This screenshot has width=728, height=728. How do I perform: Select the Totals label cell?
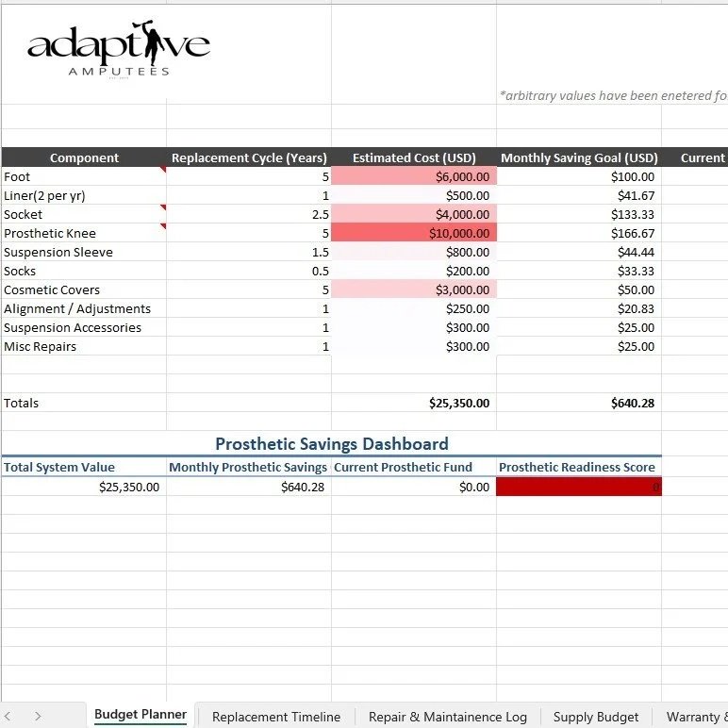[x=84, y=403]
